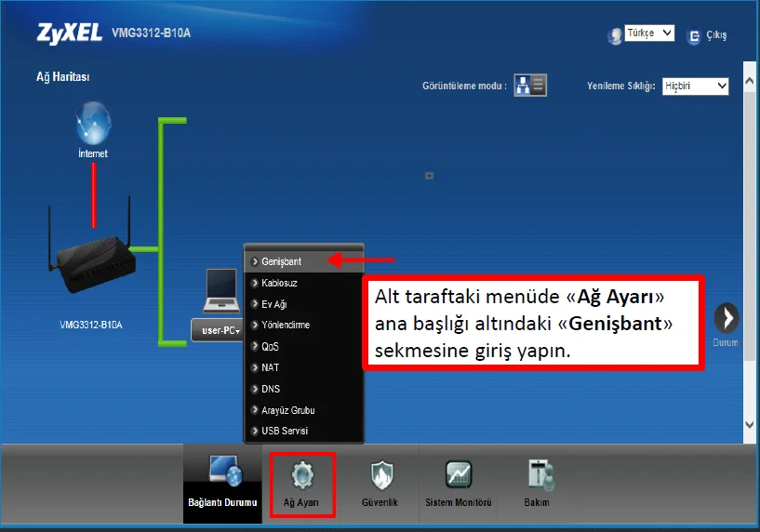This screenshot has width=760, height=532.
Task: Select Ev Ağı from the menu
Action: (x=303, y=304)
